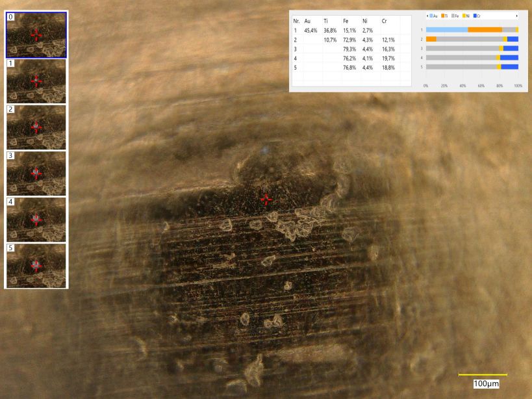532x399 pixels.
Task: Toggle Ti series in chart legend
Action: pos(445,15)
